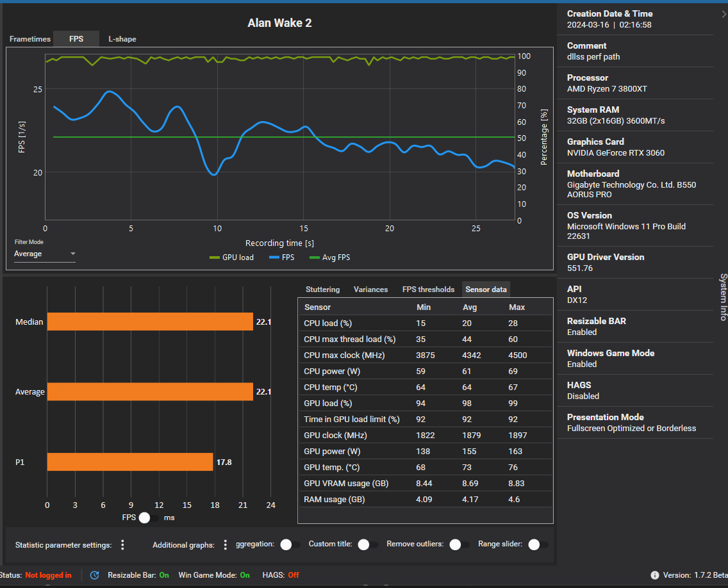This screenshot has height=588, width=728.
Task: Collapse System Info panel with chevron arrow
Action: tap(724, 14)
